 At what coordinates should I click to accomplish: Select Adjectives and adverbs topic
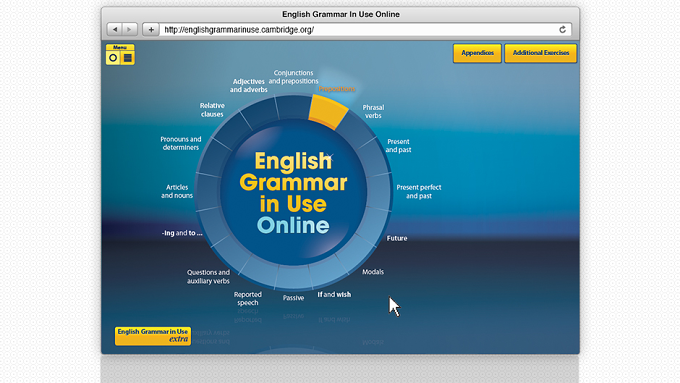coord(248,85)
